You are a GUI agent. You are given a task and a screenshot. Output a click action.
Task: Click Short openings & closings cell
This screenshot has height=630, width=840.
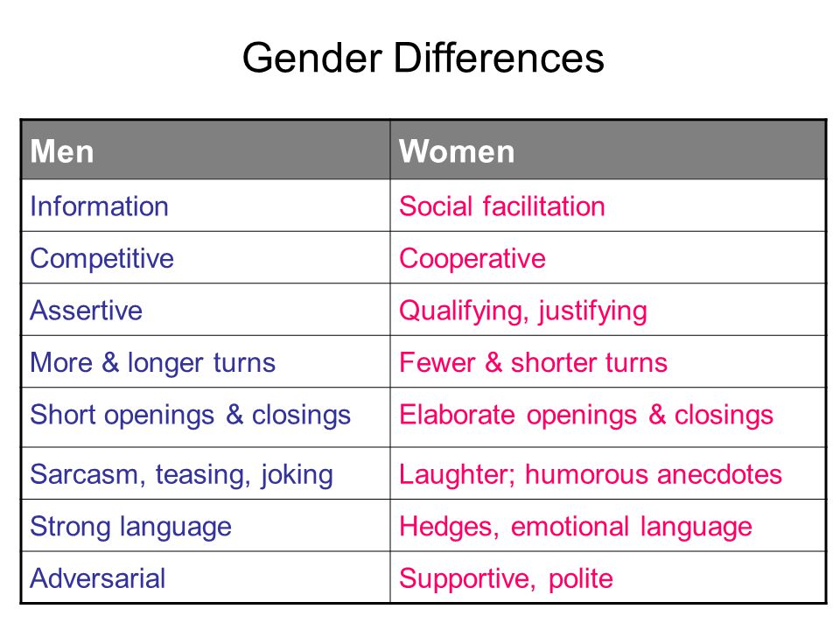206,417
